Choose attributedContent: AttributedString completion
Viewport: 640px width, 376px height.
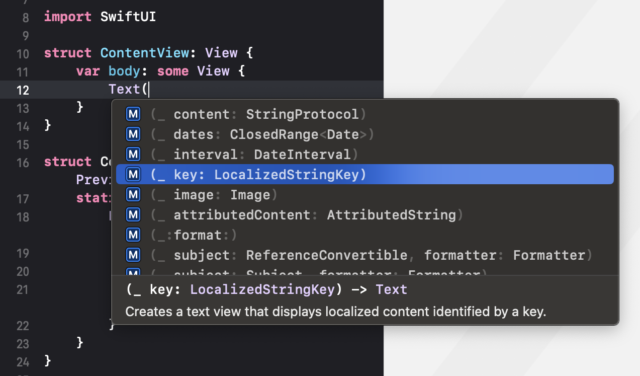(365, 215)
